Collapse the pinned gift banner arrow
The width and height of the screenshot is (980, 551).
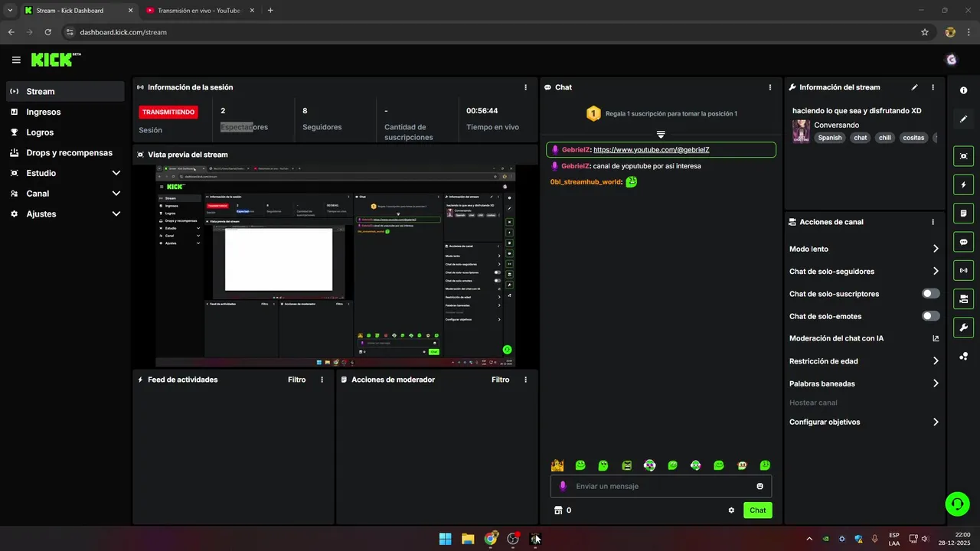click(x=661, y=135)
